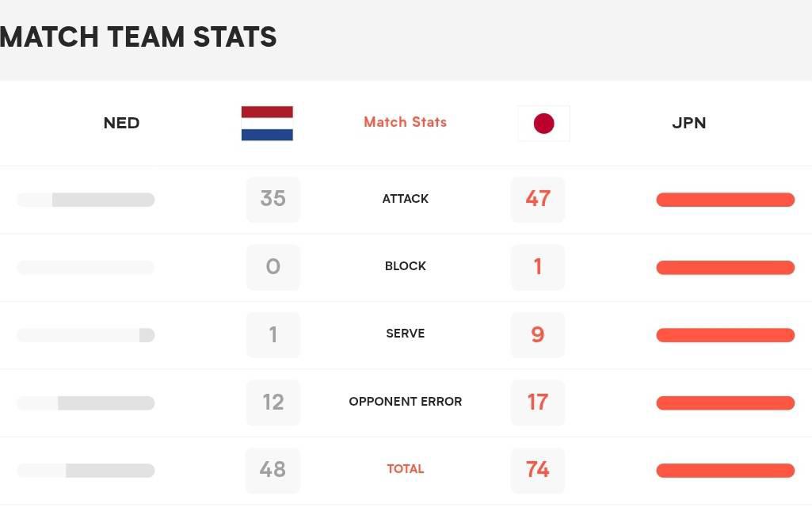Click Netherlands' attack score 35
812x515 pixels.
(x=273, y=200)
